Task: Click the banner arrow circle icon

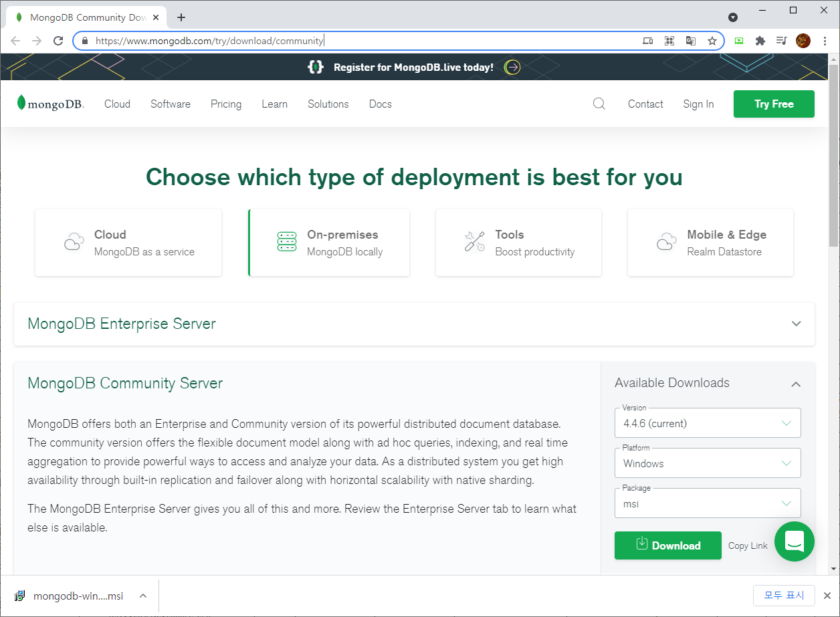Action: [x=512, y=67]
